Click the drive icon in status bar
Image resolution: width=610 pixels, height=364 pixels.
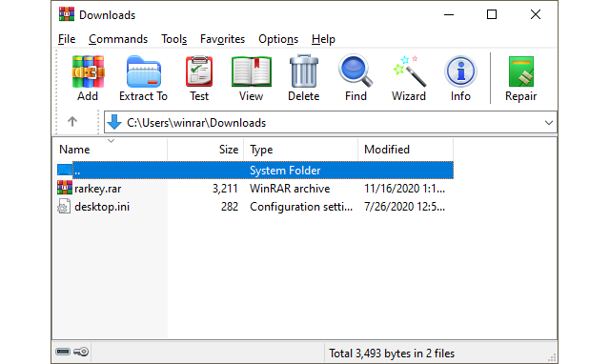pos(63,352)
